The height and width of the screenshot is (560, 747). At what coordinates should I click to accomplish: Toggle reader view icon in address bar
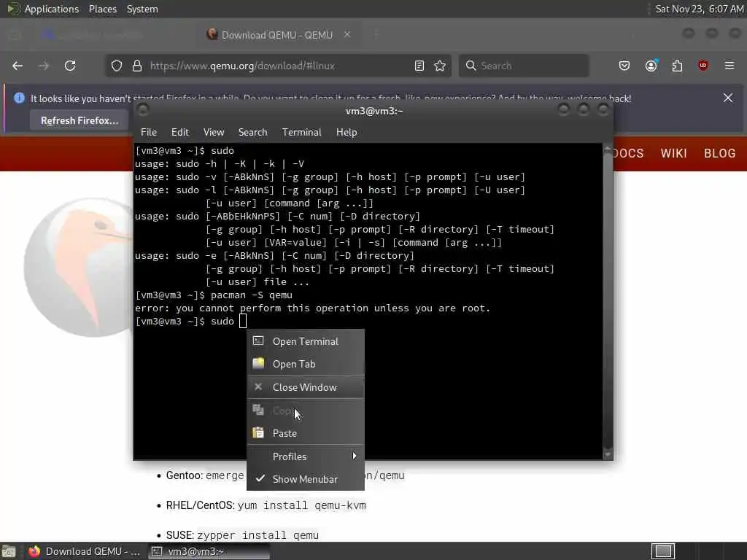[419, 66]
